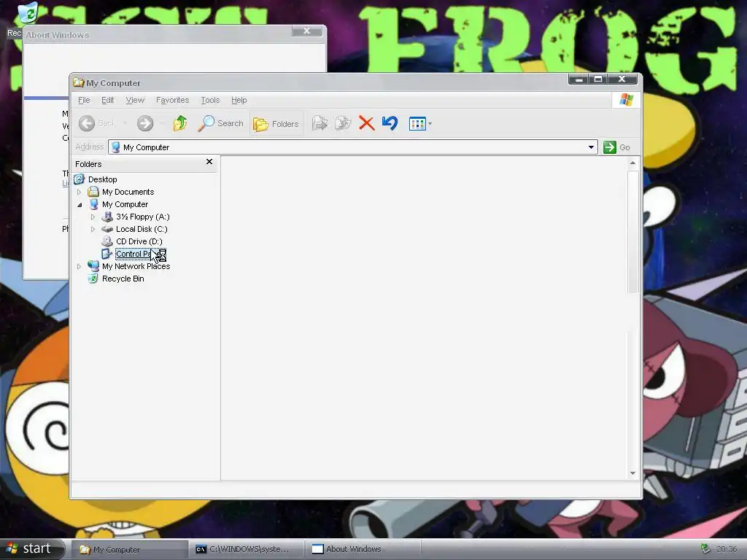The width and height of the screenshot is (747, 560).
Task: Click the red Delete icon
Action: (x=366, y=123)
